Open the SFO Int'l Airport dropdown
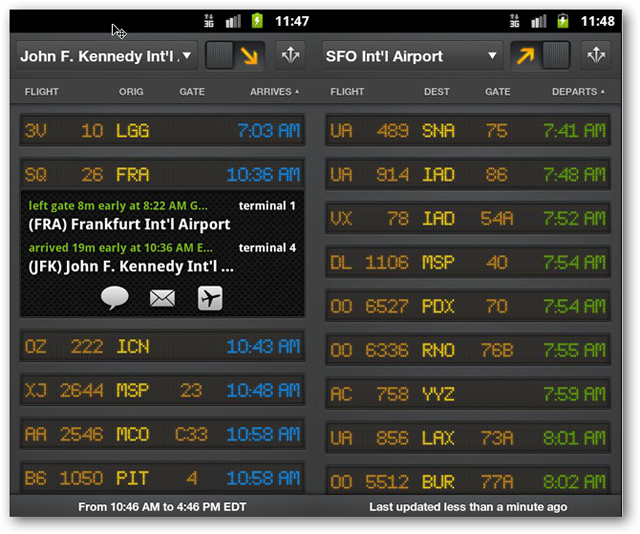Viewport: 640px width, 534px height. tap(412, 56)
